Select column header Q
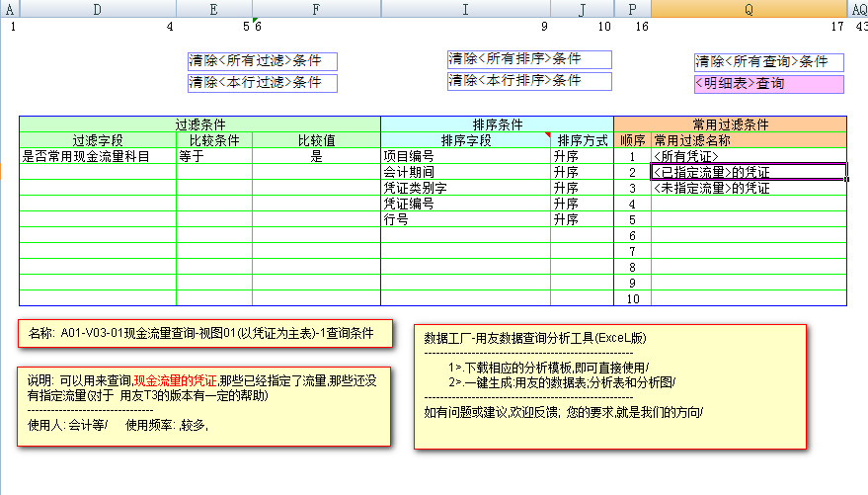868x495 pixels. click(x=748, y=9)
